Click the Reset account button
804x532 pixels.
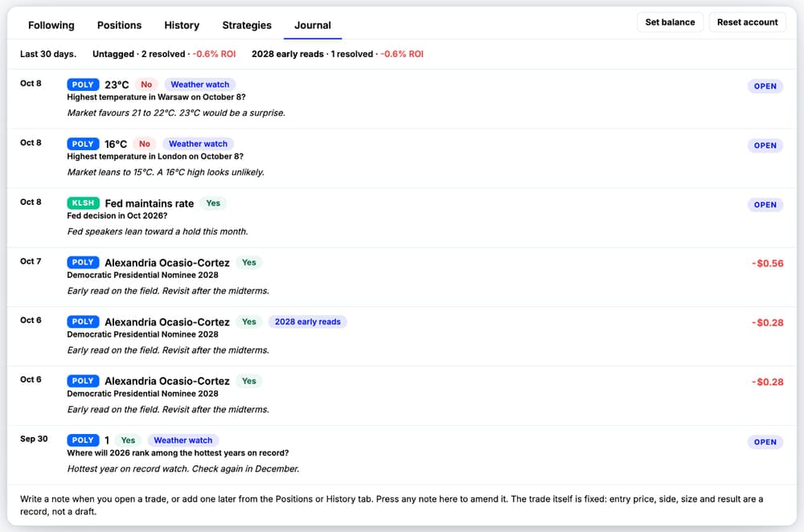point(747,22)
